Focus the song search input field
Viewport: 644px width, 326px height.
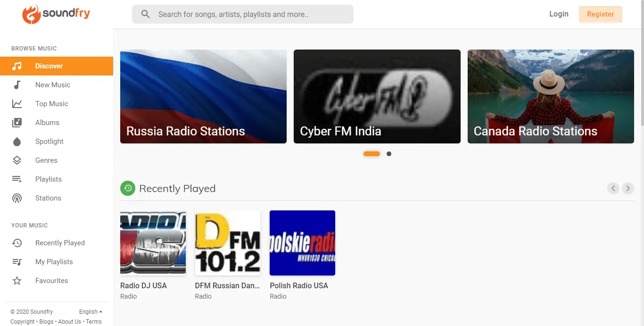243,14
